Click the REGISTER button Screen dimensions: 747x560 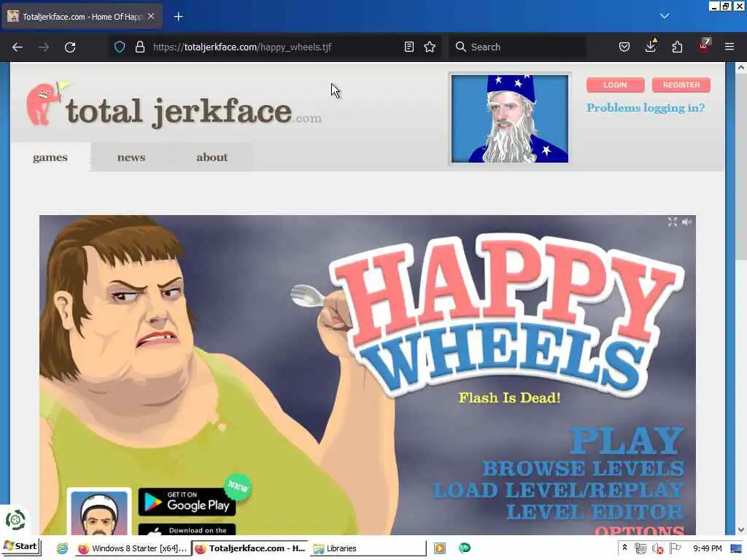[x=681, y=85]
